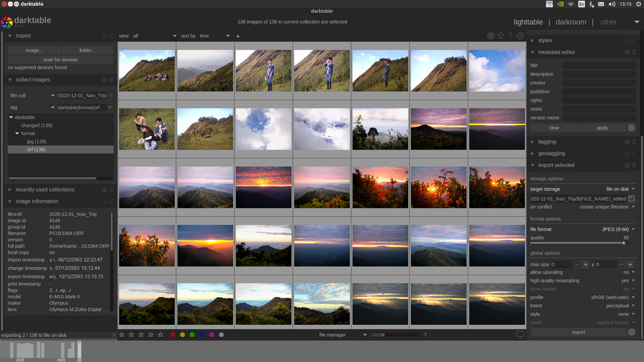Toggle green color label
The height and width of the screenshot is (362, 644).
192,335
